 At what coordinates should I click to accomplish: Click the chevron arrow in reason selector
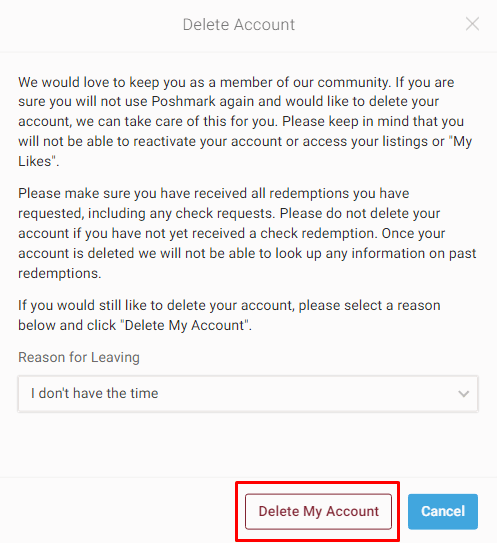pos(463,394)
